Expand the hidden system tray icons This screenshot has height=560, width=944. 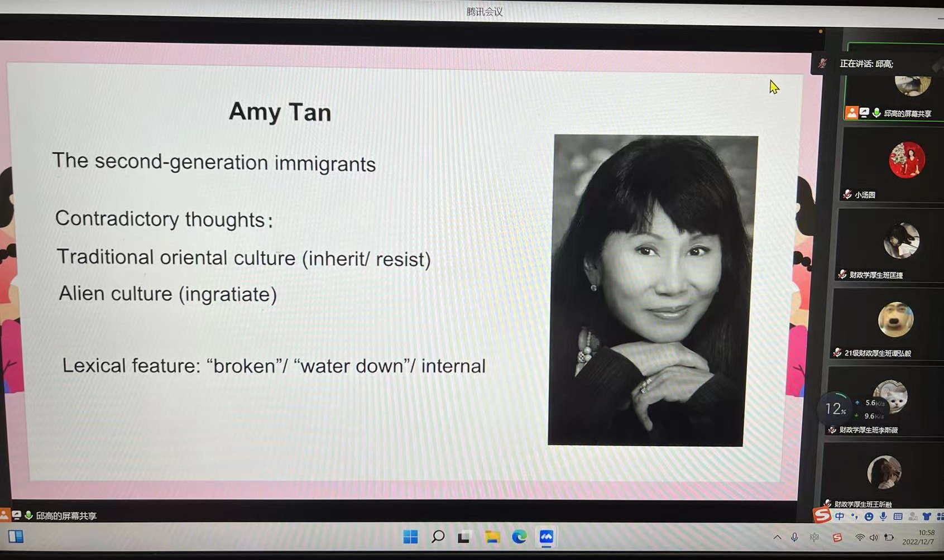[x=777, y=538]
